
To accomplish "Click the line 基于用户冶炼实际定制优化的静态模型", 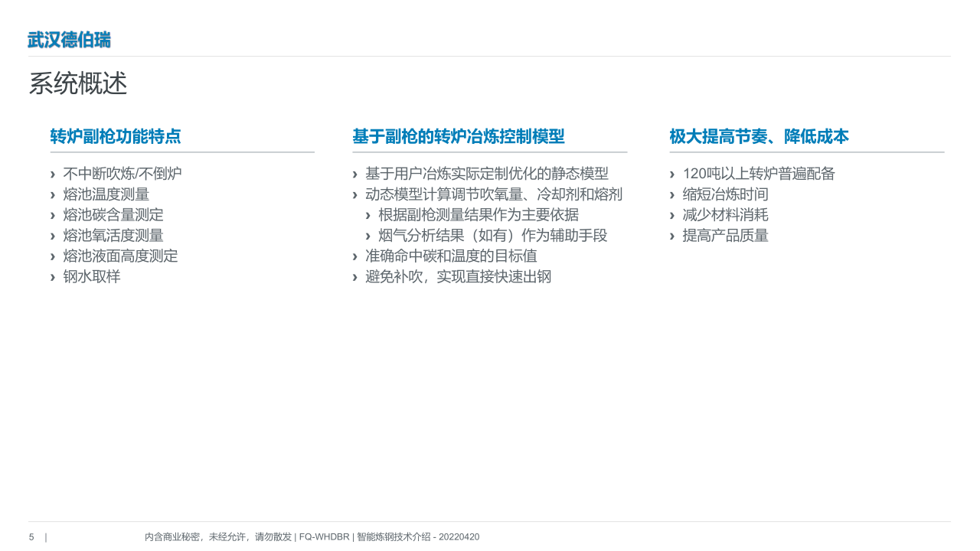I will click(487, 174).
